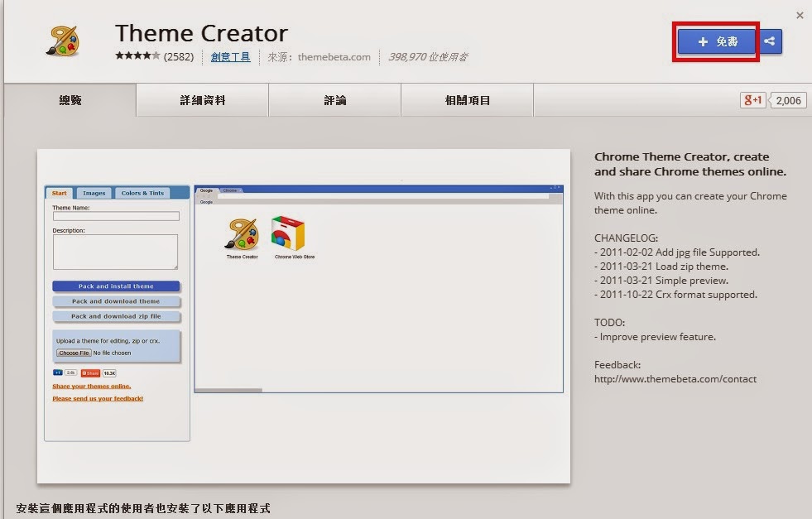Click the themebeta.com/contact feedback URL
This screenshot has width=812, height=519.
point(675,379)
